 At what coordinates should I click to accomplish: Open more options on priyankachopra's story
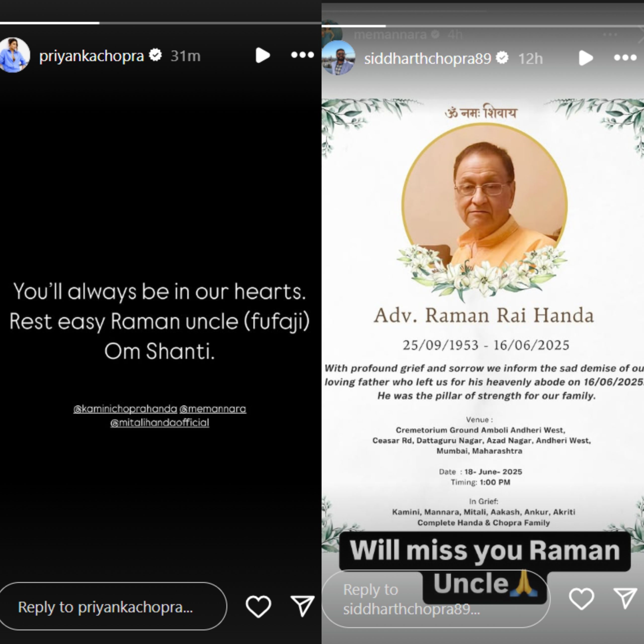pyautogui.click(x=302, y=55)
